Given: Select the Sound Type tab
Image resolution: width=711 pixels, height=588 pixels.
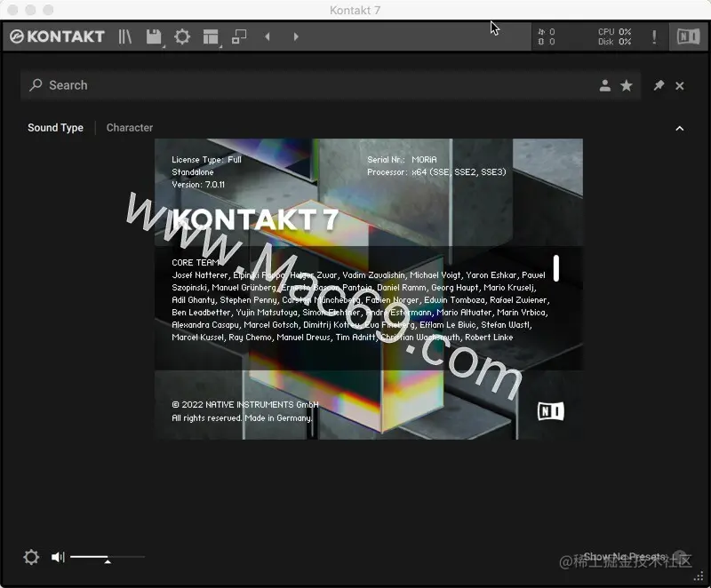Looking at the screenshot, I should 55,128.
